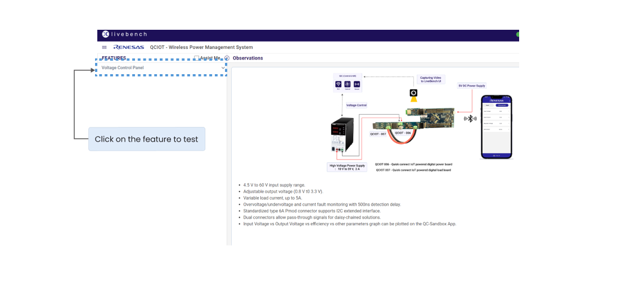Click the livebench logo in header
Viewport: 644px width, 282px height.
(124, 34)
